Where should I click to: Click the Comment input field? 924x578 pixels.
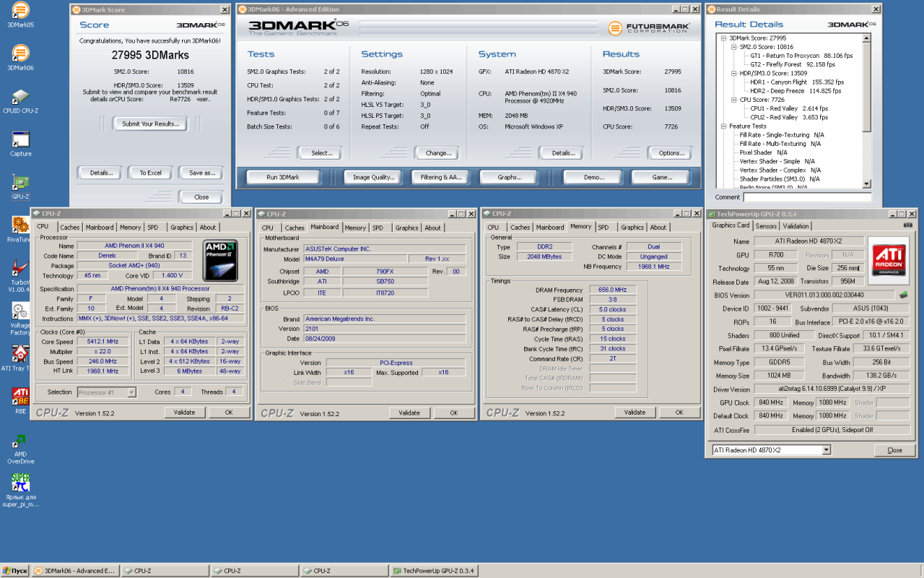[x=807, y=197]
